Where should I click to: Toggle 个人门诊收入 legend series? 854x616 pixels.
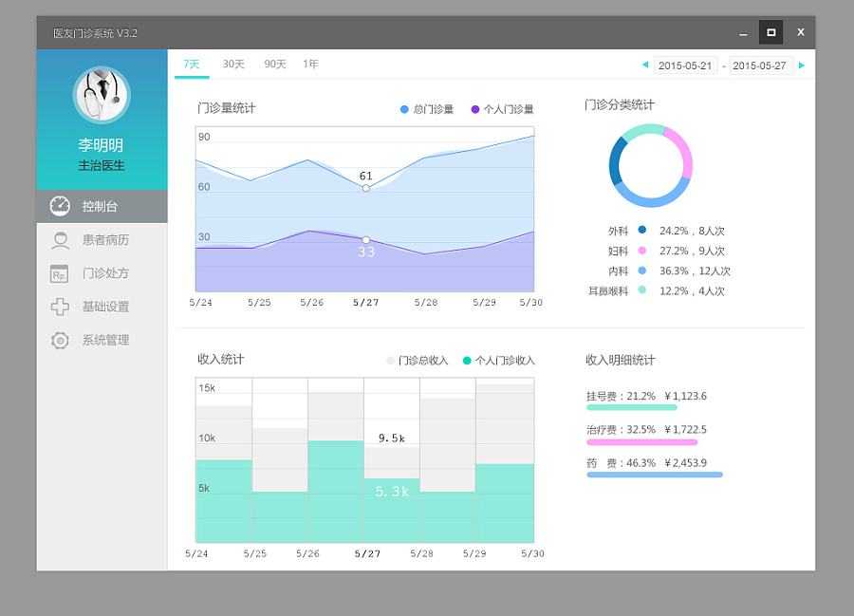(499, 361)
